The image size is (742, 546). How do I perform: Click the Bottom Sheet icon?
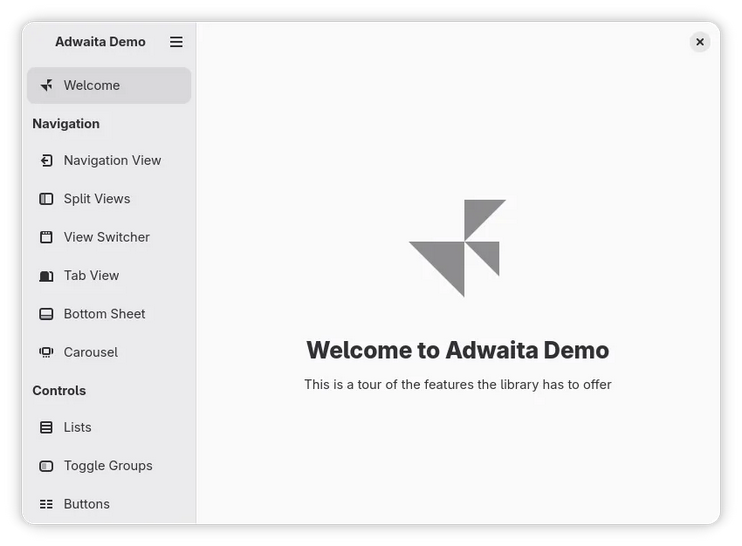(46, 314)
